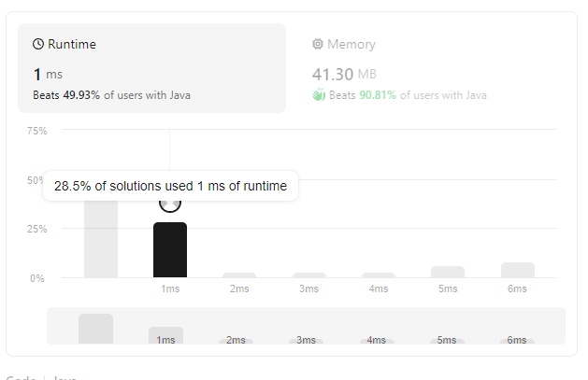Screen dimensions: 588x380
Task: Click the circle marker above the black bar
Action: click(x=170, y=203)
